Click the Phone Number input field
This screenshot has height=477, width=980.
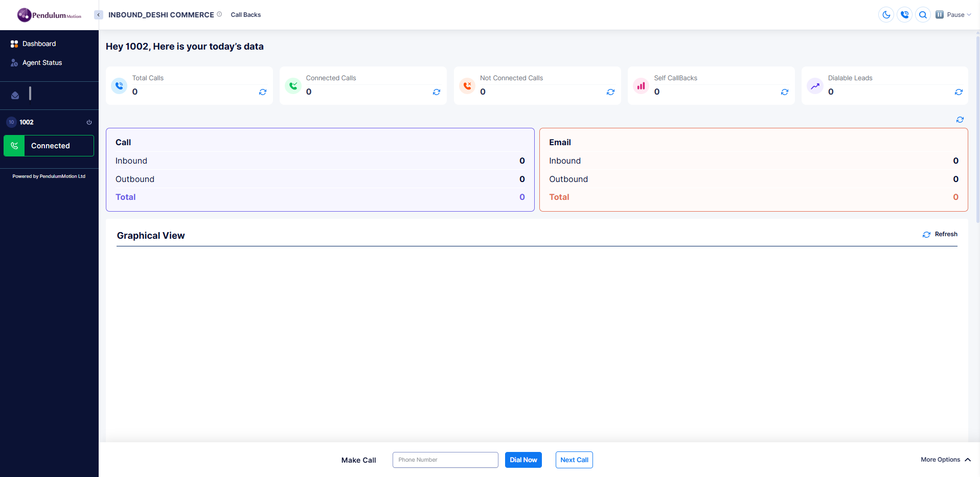click(x=445, y=460)
